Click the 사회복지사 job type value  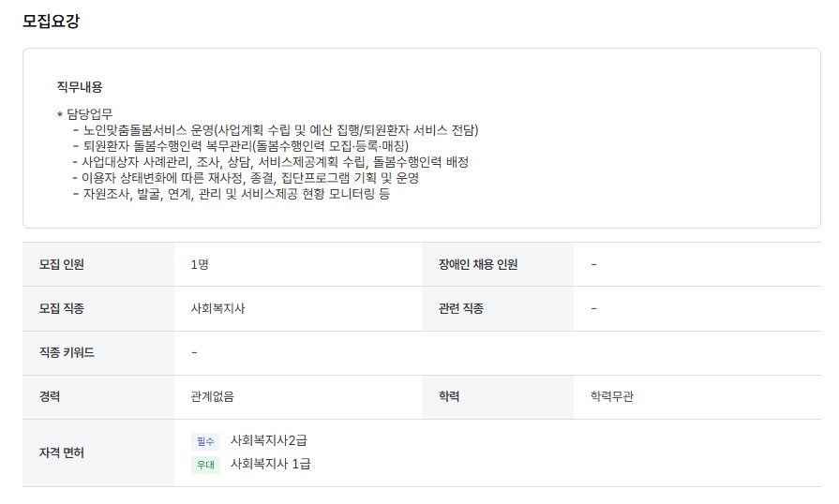(217, 309)
